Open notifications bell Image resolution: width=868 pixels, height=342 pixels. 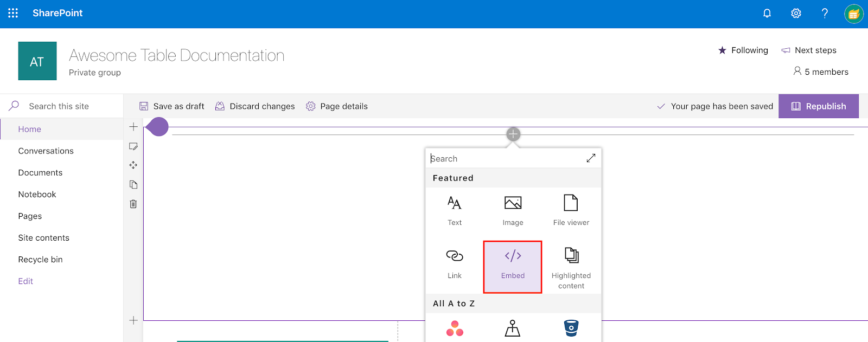click(x=767, y=14)
